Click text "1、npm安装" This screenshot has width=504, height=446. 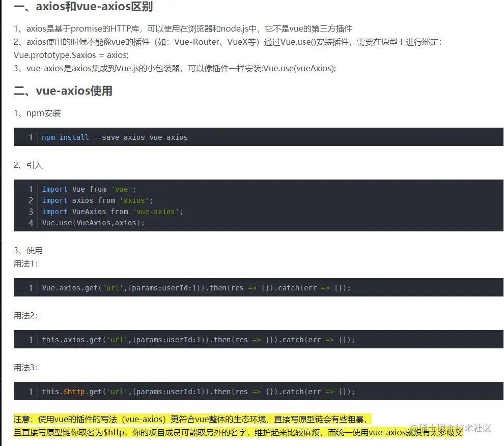[x=37, y=113]
